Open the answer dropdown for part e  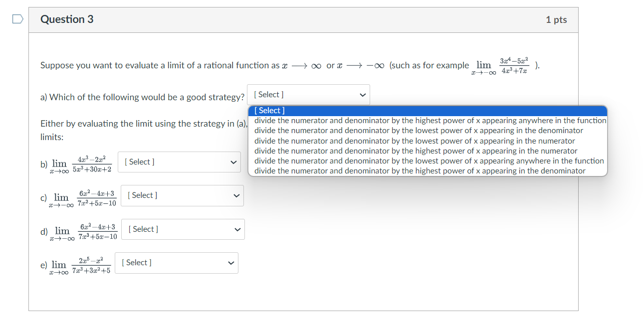(x=176, y=262)
